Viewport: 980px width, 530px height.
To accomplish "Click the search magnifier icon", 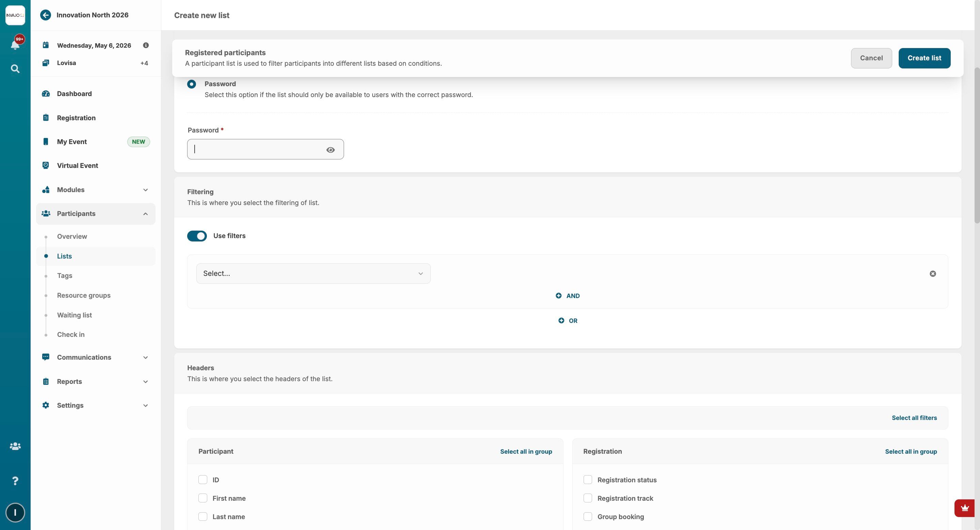I will point(15,69).
